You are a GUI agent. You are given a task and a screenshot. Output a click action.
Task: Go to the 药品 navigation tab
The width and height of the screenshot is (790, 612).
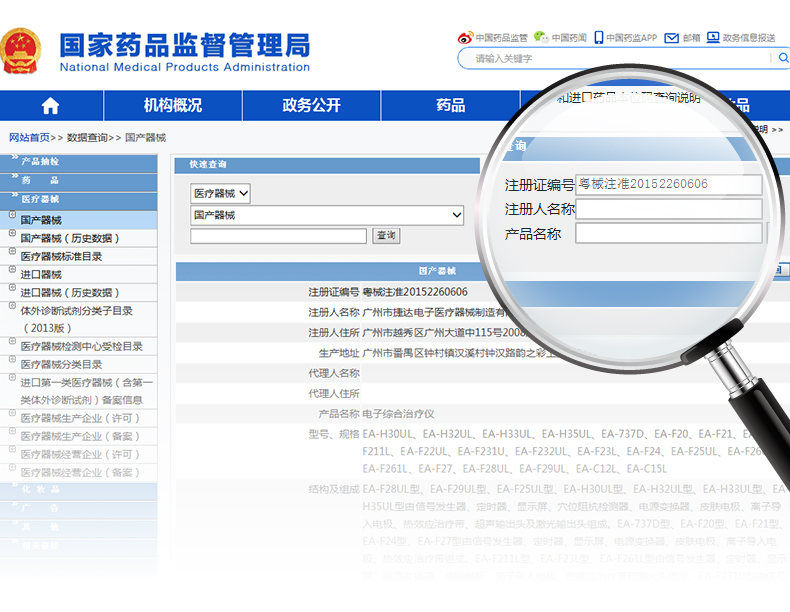(x=450, y=106)
